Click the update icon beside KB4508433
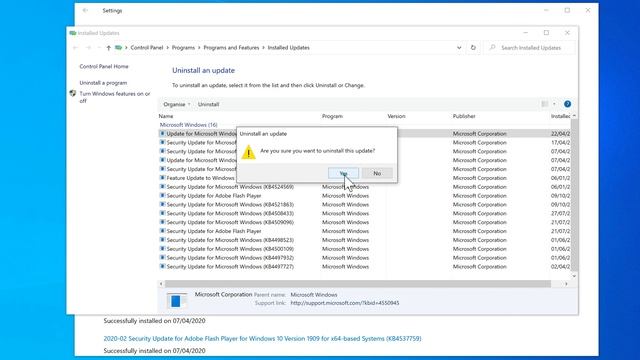640x360 pixels. (x=162, y=213)
